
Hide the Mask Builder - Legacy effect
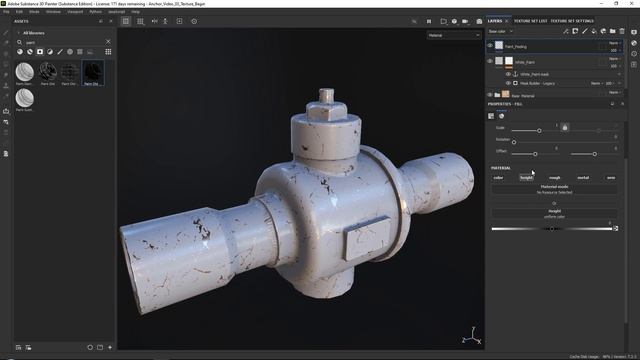(508, 83)
